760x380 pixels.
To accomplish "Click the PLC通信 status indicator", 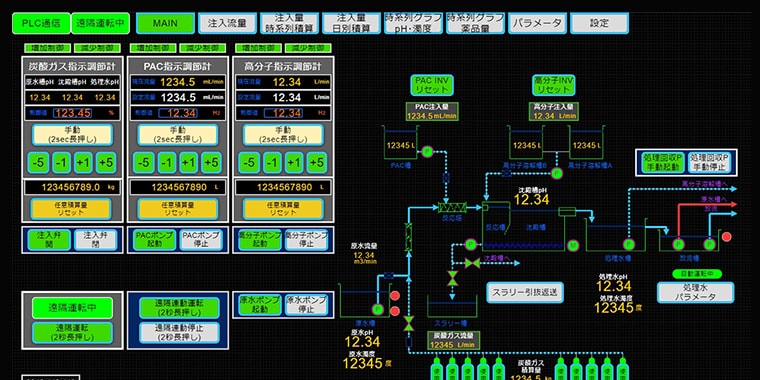I will pos(41,23).
